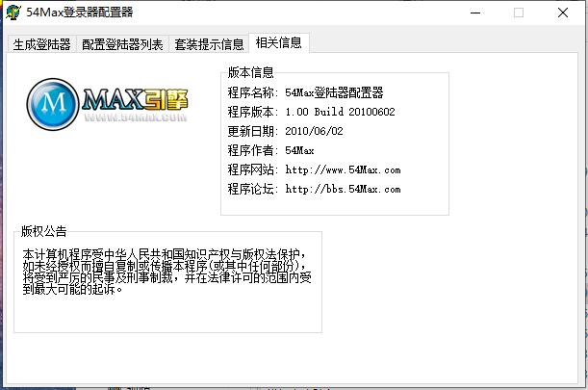Screen dimensions: 588x390
Task: Click the 54Max app icon in title bar
Action: (13, 13)
